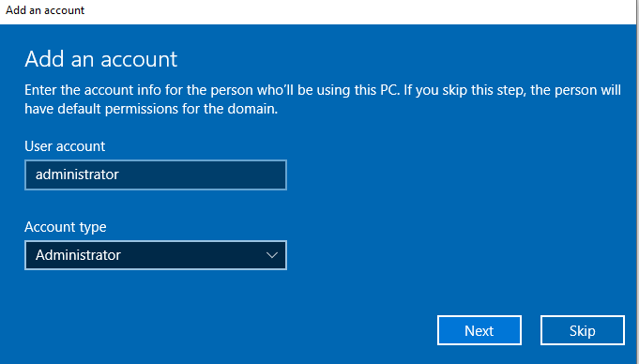Show account type options via down arrow
Viewport: 639px width, 364px height.
pyautogui.click(x=272, y=255)
